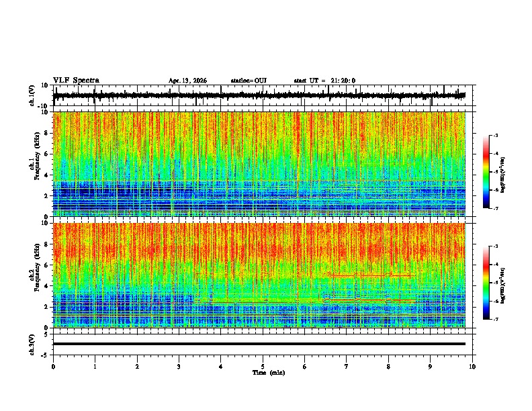Click the ch.2 "Frequency (kHz)" axis label
This screenshot has width=532, height=411.
[x=37, y=267]
